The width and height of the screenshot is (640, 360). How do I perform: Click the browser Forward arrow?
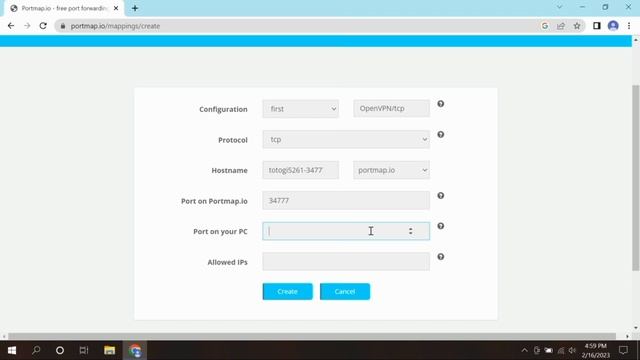pos(27,26)
